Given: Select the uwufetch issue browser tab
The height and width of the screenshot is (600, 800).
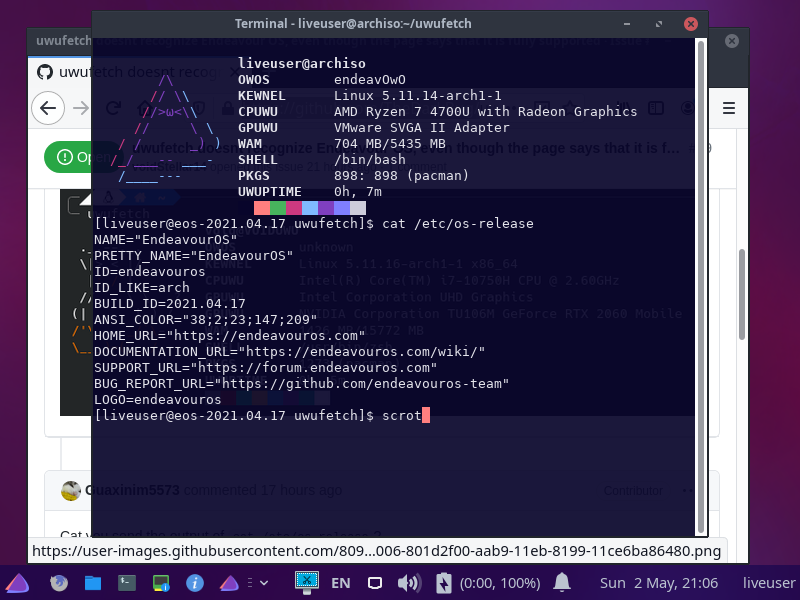Looking at the screenshot, I should tap(60, 42).
